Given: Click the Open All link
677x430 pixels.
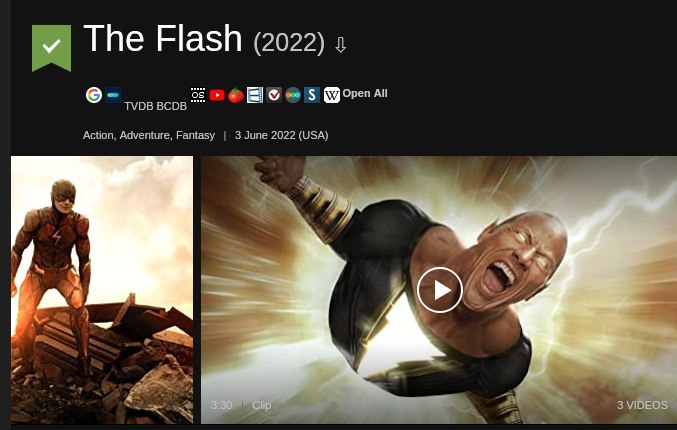Looking at the screenshot, I should [x=365, y=93].
